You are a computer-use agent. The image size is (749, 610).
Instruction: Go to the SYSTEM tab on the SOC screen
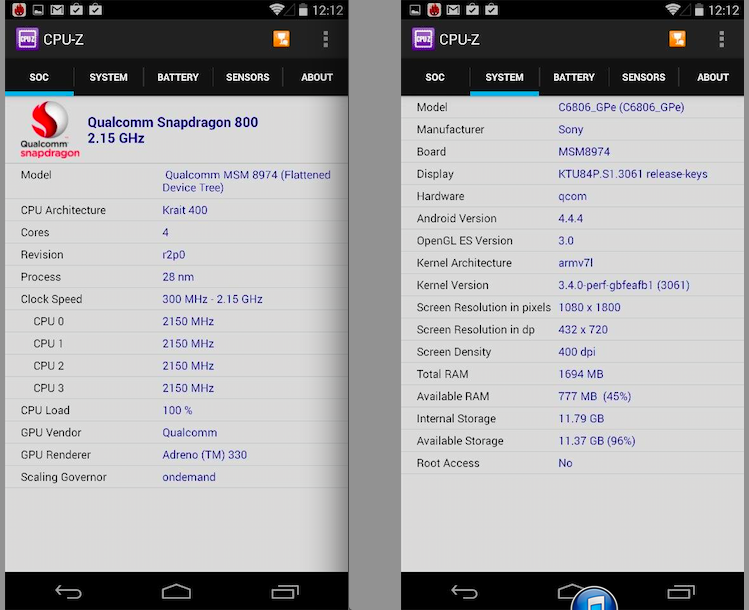tap(108, 77)
